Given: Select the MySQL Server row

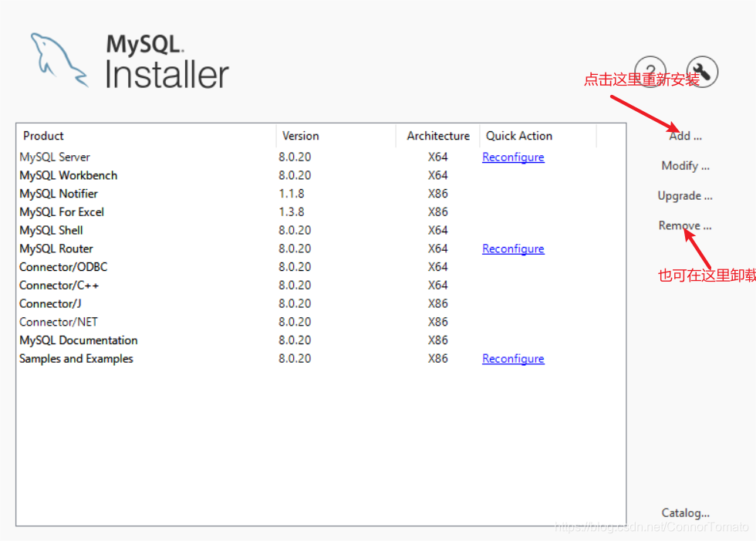Looking at the screenshot, I should pos(321,157).
